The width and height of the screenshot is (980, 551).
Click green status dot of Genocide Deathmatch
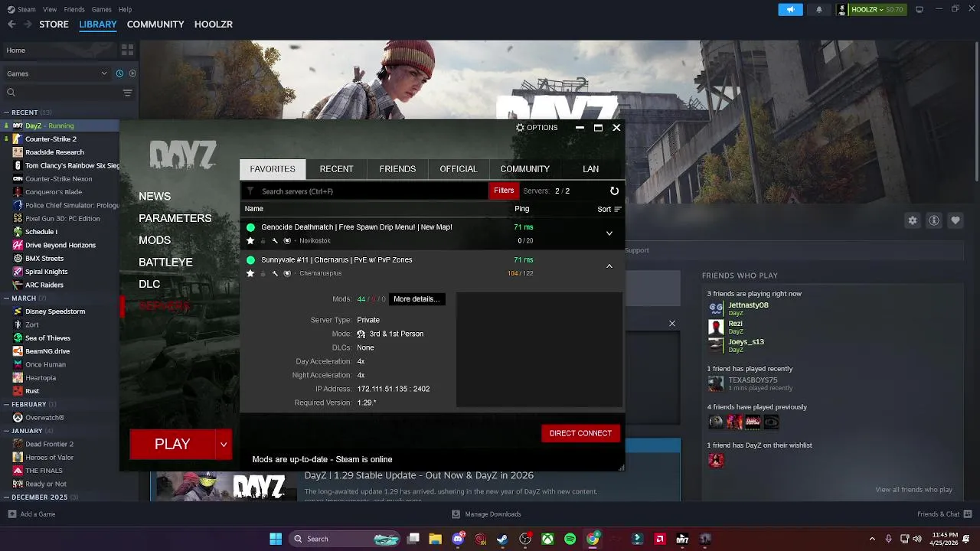[x=250, y=227]
